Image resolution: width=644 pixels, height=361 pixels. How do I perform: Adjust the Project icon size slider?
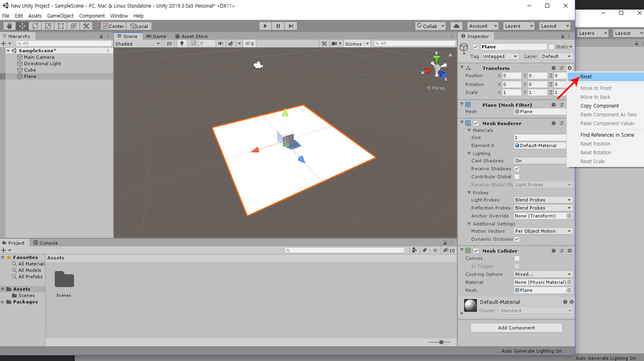pos(441,342)
